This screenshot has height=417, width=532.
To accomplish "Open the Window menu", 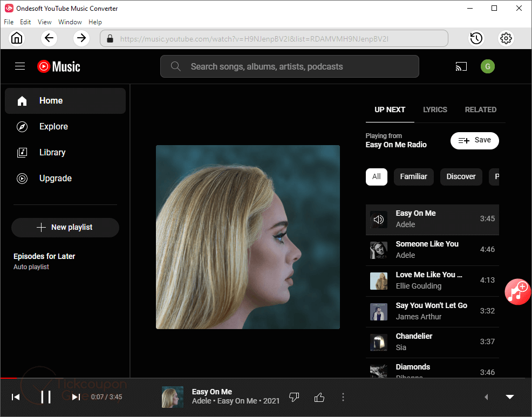I will pos(70,22).
